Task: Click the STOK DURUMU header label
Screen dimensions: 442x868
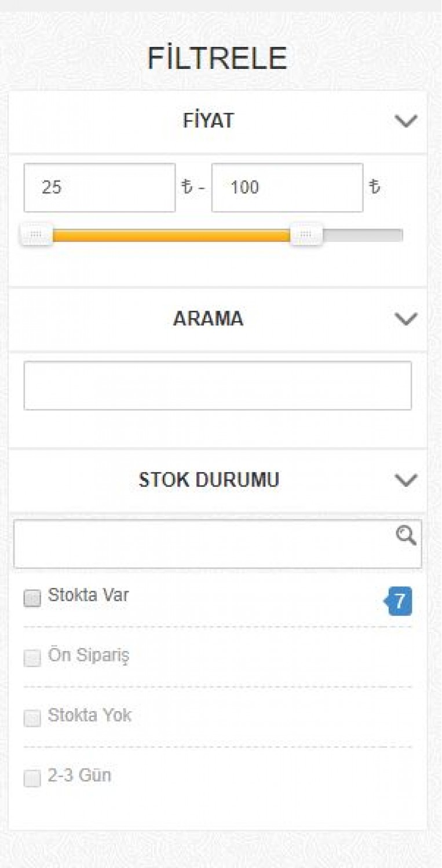Action: pos(209,480)
